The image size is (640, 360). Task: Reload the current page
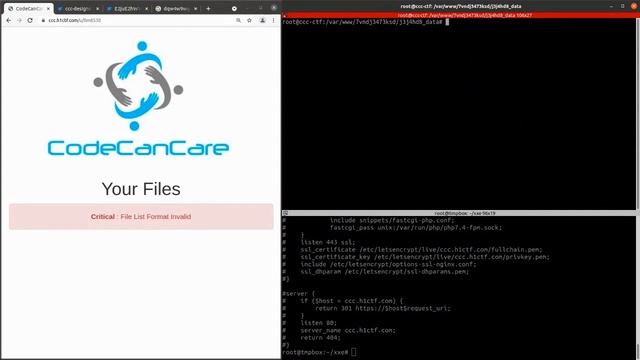[x=30, y=20]
